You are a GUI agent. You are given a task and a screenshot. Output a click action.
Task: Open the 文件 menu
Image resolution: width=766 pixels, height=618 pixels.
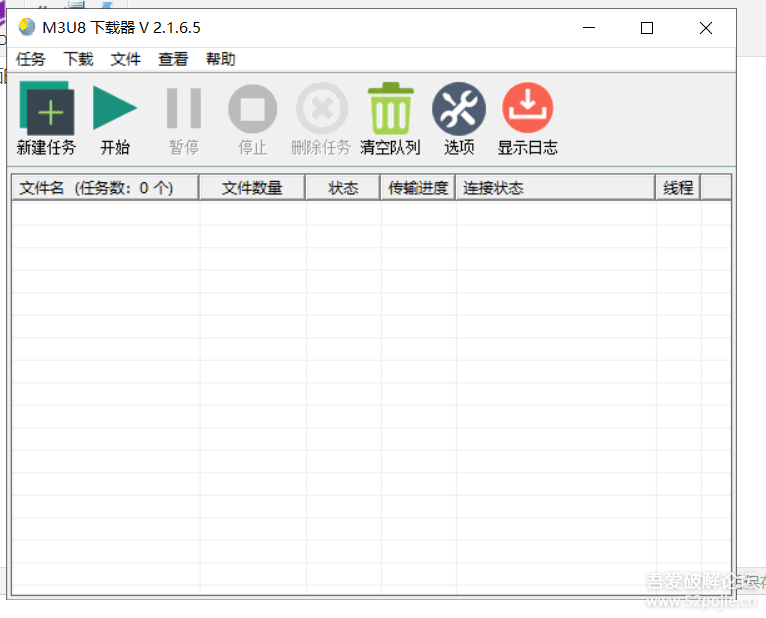(x=126, y=59)
